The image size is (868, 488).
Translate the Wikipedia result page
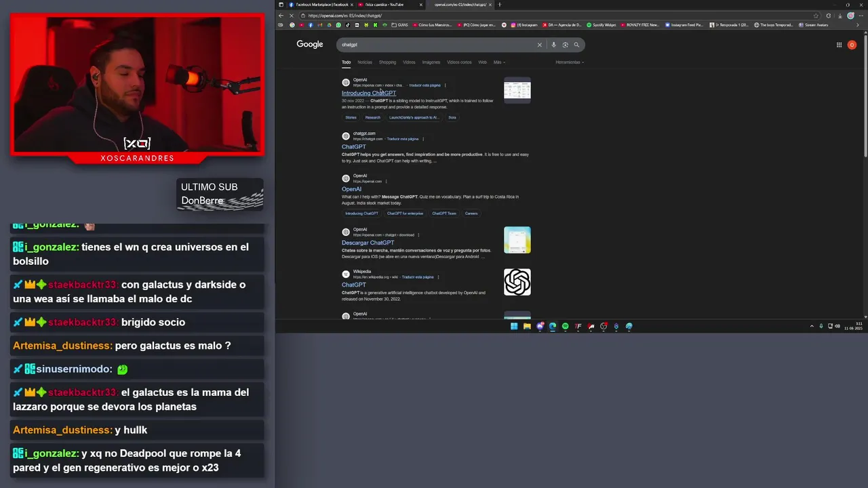coord(418,277)
